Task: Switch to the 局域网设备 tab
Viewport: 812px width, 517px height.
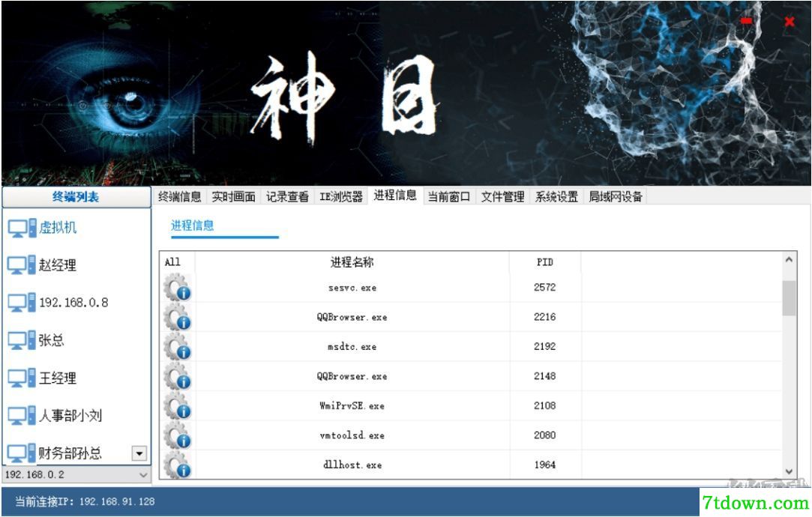Action: coord(616,196)
